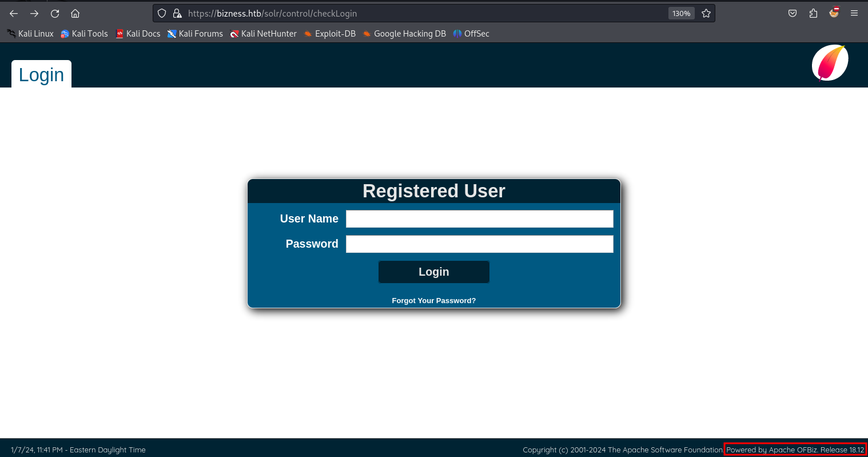Viewport: 868px width, 457px height.
Task: View the padlock site security info
Action: 177,13
